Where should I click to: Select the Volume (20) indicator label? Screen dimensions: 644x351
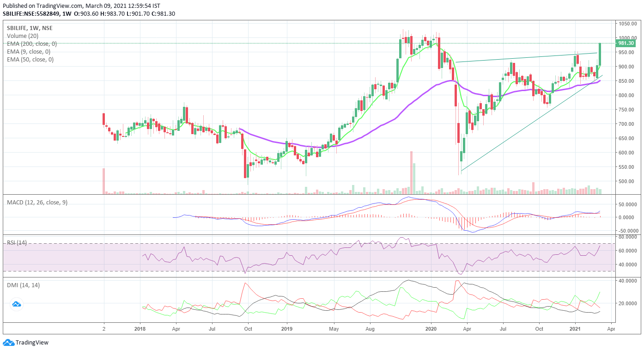pyautogui.click(x=23, y=36)
